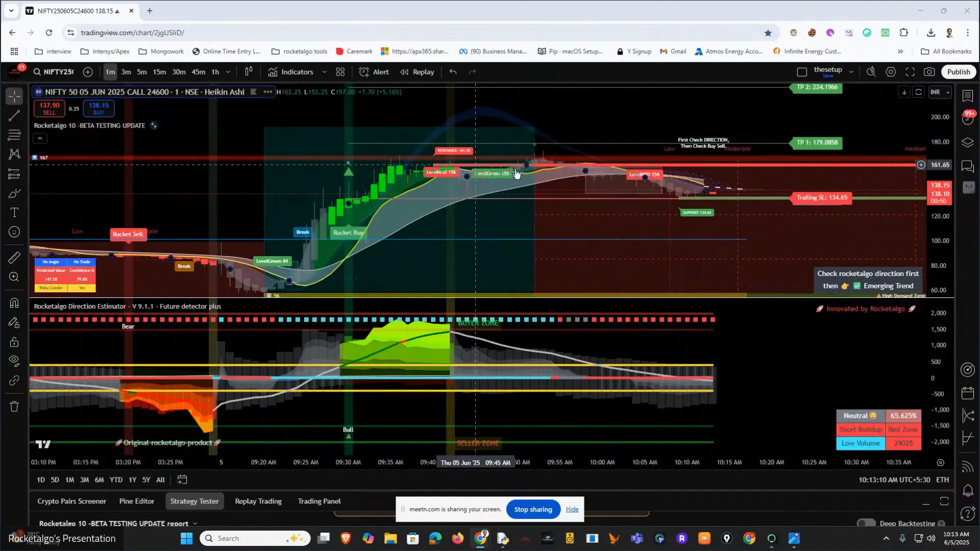Select the text annotation tool
The image size is (980, 551).
14,213
